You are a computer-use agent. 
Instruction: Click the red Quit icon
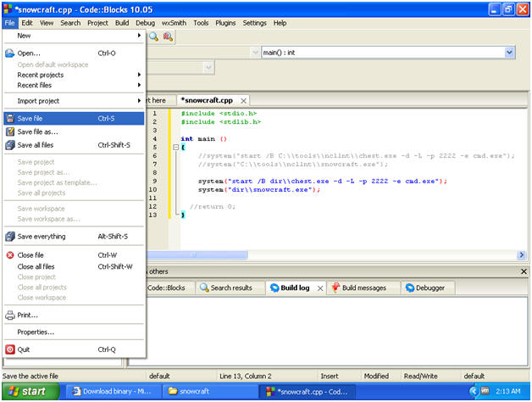click(10, 349)
